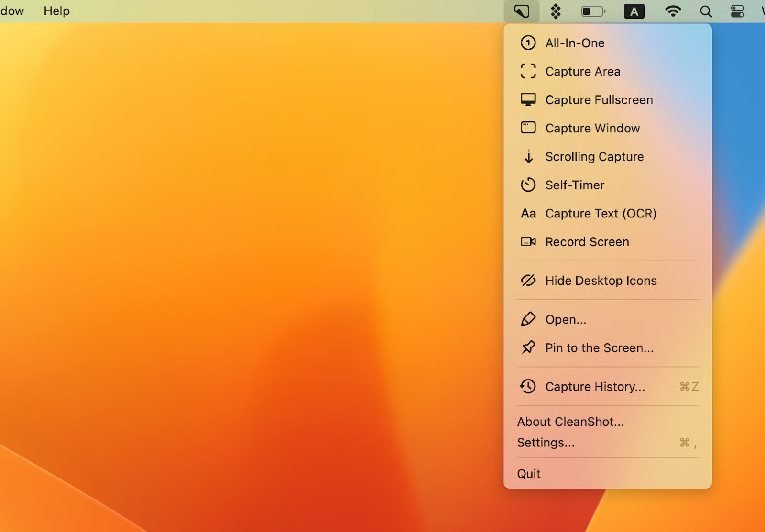
Task: Select Capture Text (OCR)
Action: point(601,214)
